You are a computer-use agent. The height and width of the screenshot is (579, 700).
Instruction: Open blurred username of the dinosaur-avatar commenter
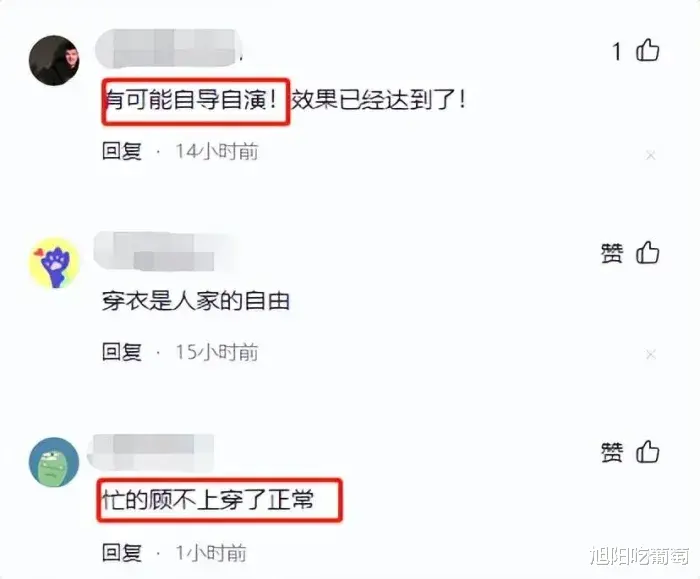click(151, 451)
